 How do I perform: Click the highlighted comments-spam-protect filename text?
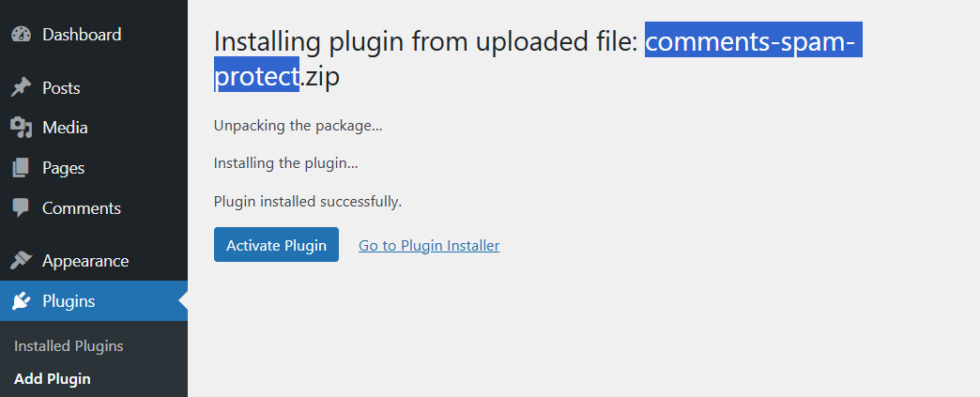753,42
